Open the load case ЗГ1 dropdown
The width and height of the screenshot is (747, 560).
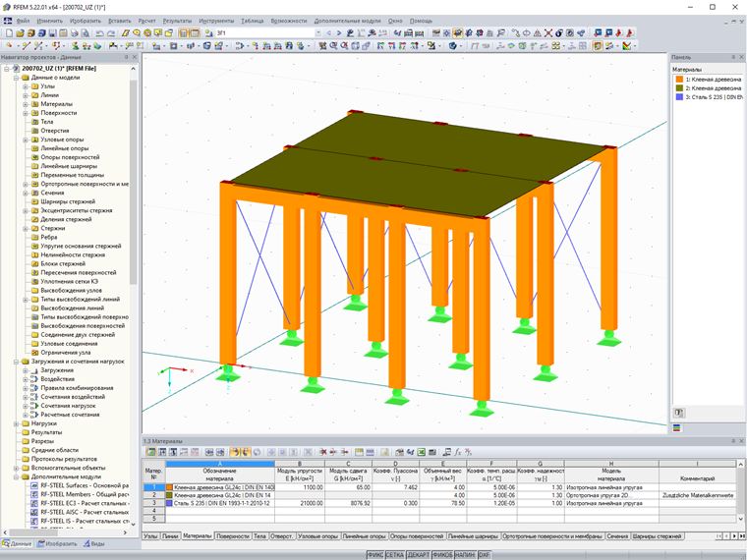[x=317, y=32]
